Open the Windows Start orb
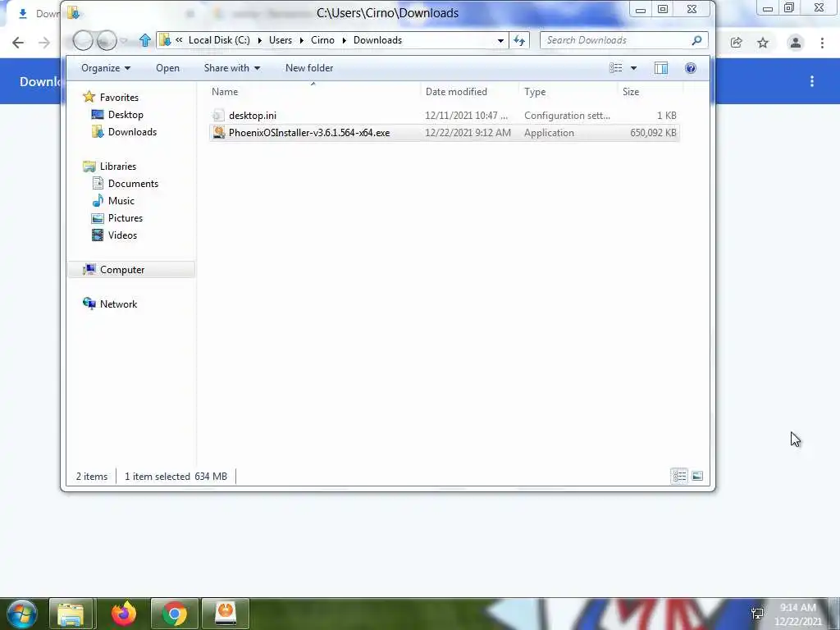Screen dimensions: 840x630 (x=21, y=614)
